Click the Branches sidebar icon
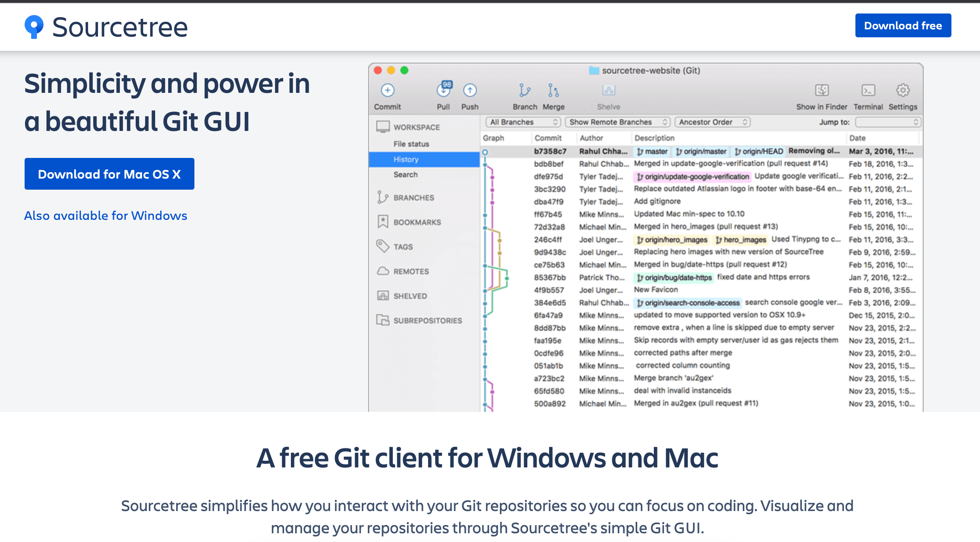This screenshot has width=980, height=542. (x=382, y=197)
